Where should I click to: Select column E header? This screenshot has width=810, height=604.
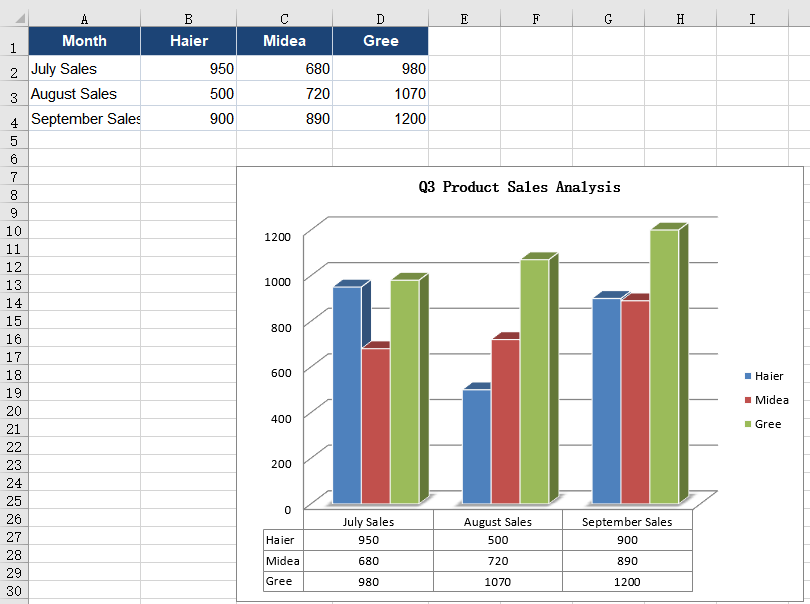point(464,19)
